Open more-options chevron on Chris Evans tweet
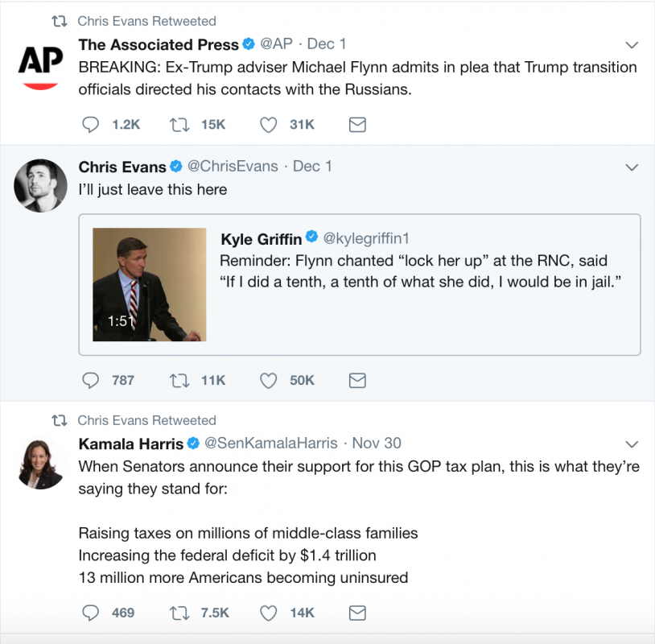This screenshot has height=644, width=655. click(632, 167)
